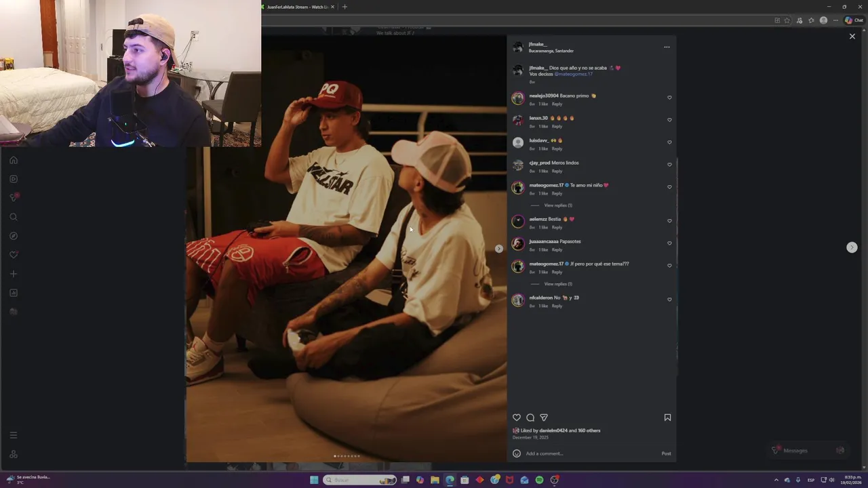The height and width of the screenshot is (488, 868).
Task: Open nealejo30904's profile avatar
Action: (518, 98)
